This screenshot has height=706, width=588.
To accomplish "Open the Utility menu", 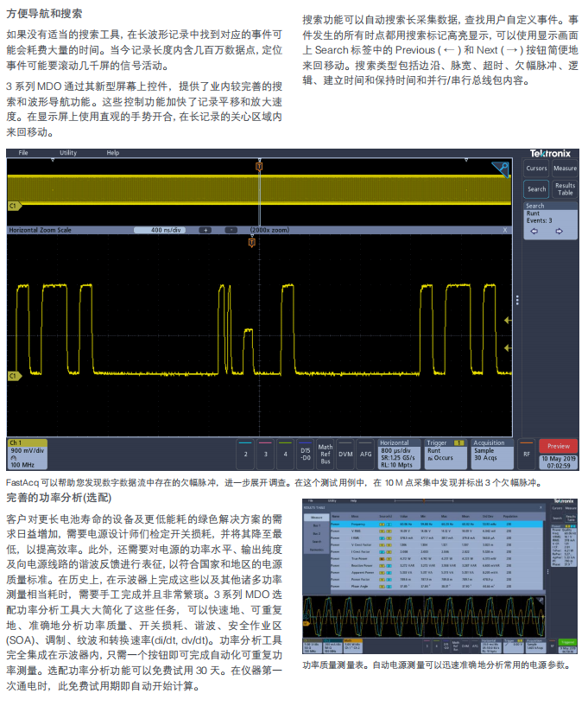I will click(68, 153).
